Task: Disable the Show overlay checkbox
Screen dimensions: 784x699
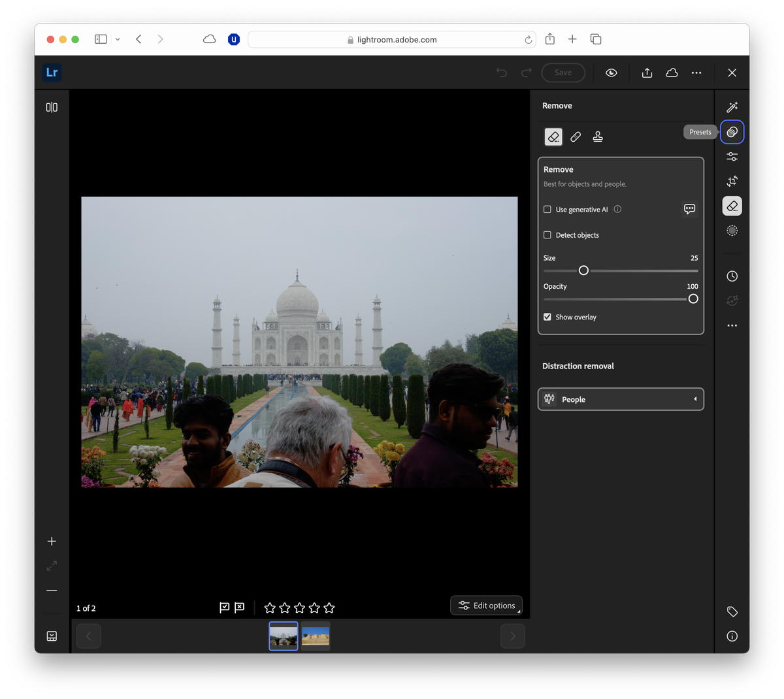Action: coord(547,317)
